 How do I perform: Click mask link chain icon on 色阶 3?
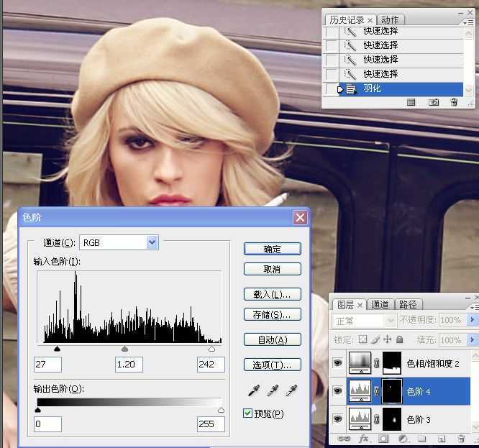pos(377,419)
